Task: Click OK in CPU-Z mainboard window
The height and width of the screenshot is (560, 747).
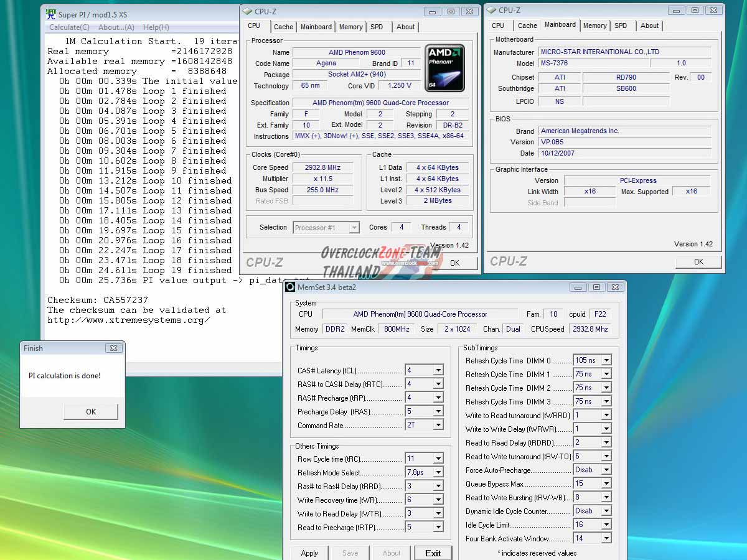Action: tap(698, 261)
